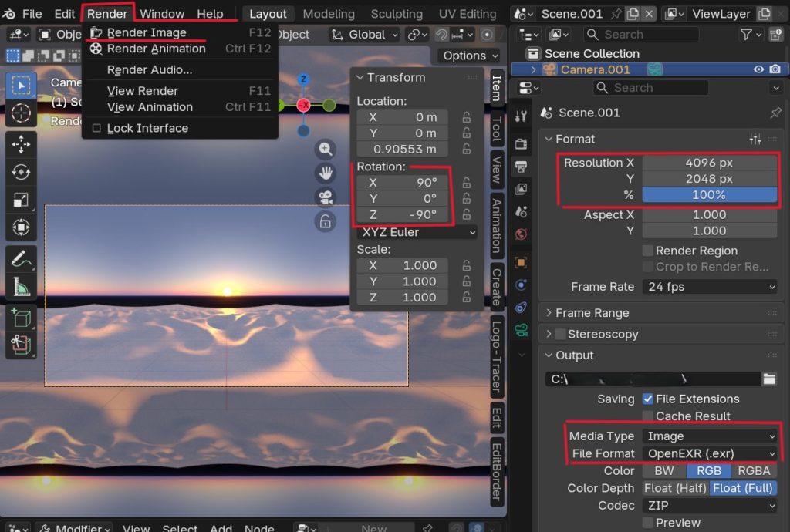
Task: Select the RGBA color option
Action: (753, 470)
